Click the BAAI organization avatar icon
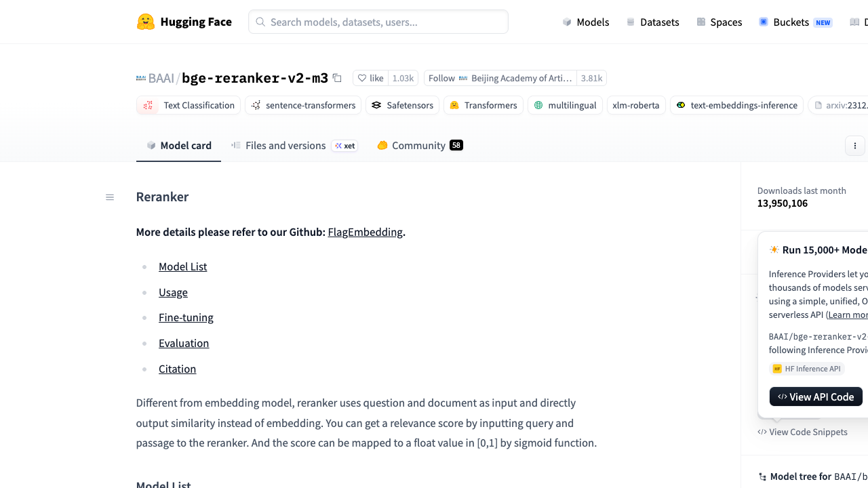Viewport: 868px width, 488px height. point(141,78)
